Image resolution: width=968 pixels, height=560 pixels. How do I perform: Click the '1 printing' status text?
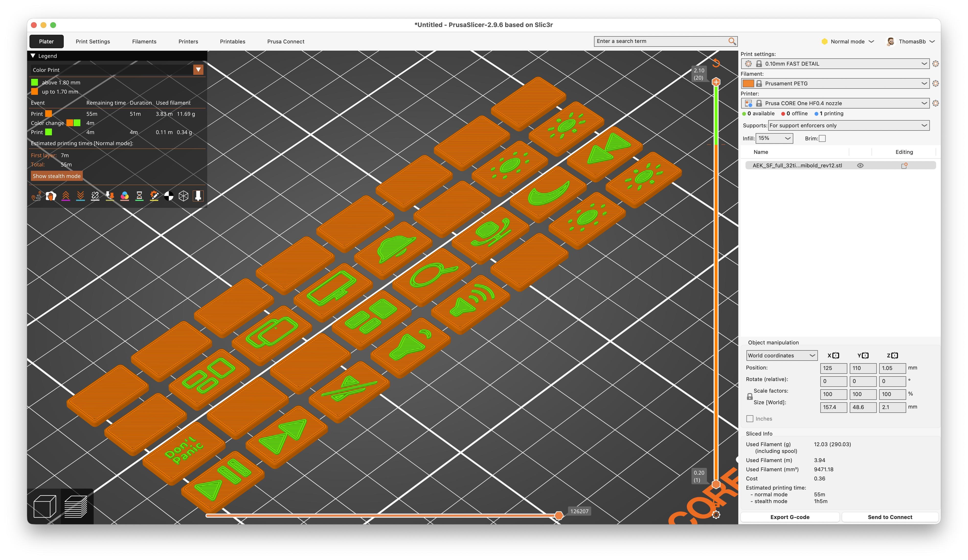[x=831, y=113]
